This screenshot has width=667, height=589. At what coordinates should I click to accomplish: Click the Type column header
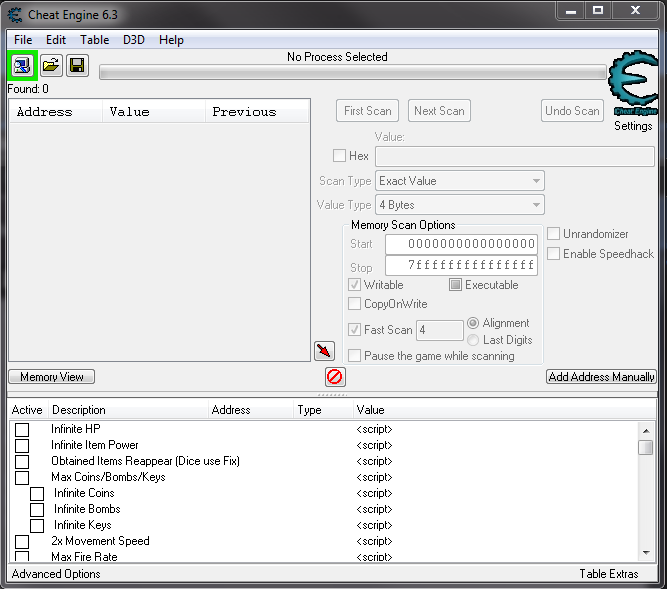click(323, 410)
